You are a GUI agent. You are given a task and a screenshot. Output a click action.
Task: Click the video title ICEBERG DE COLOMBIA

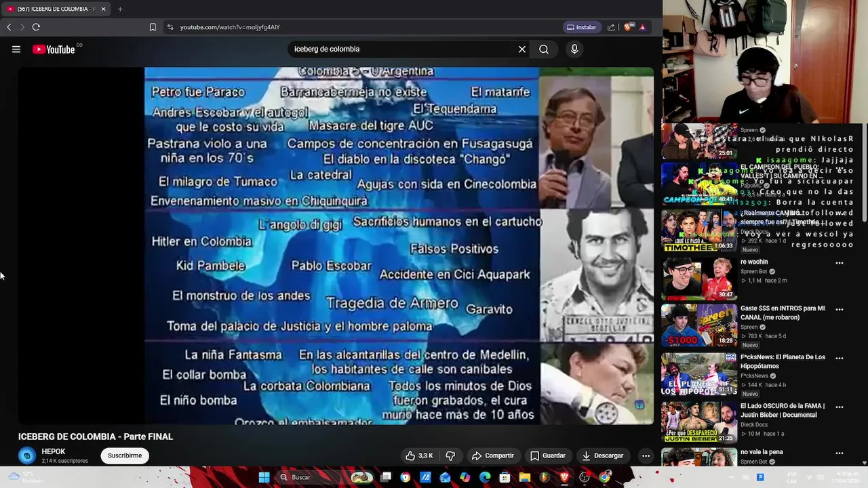pyautogui.click(x=96, y=436)
